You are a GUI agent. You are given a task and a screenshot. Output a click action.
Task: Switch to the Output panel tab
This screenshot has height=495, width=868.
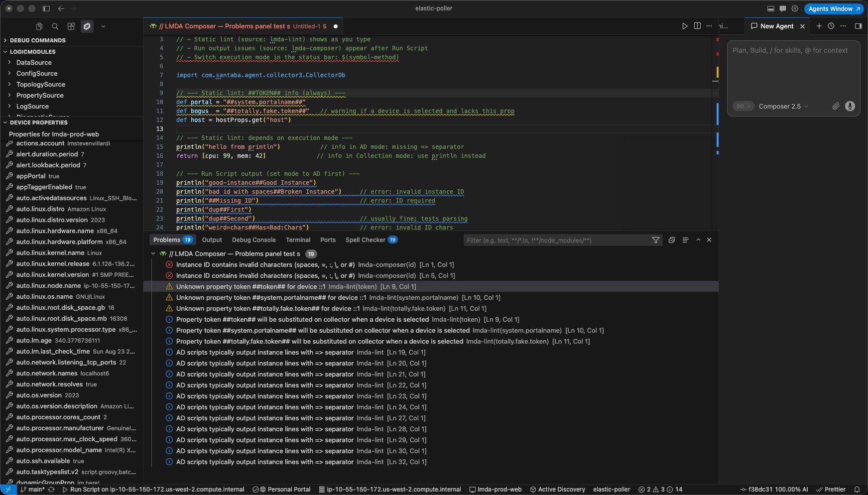click(212, 240)
